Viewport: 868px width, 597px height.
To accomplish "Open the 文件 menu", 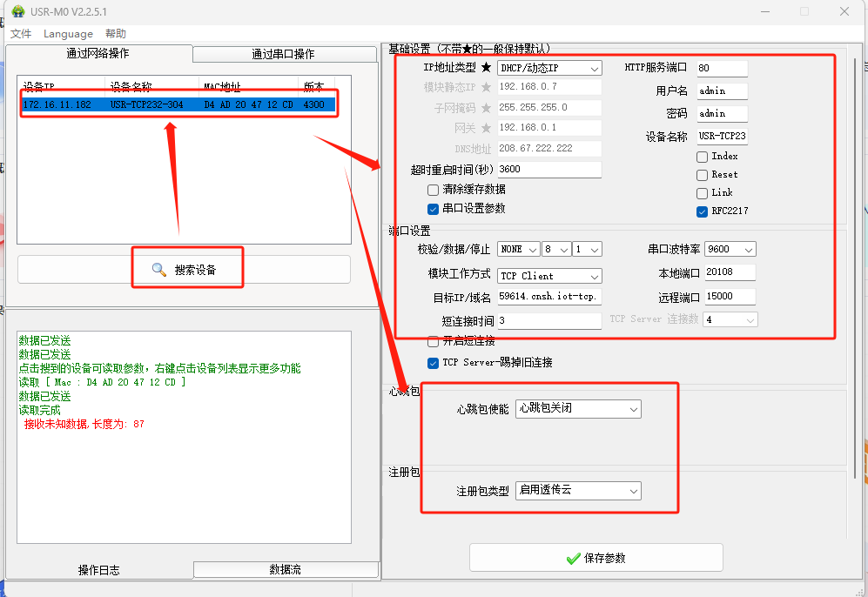I will pyautogui.click(x=21, y=34).
